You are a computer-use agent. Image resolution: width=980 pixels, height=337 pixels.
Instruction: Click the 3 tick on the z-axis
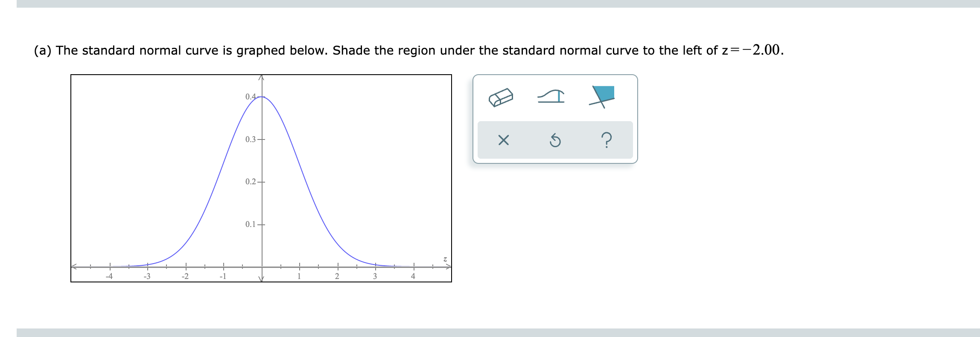tap(375, 266)
